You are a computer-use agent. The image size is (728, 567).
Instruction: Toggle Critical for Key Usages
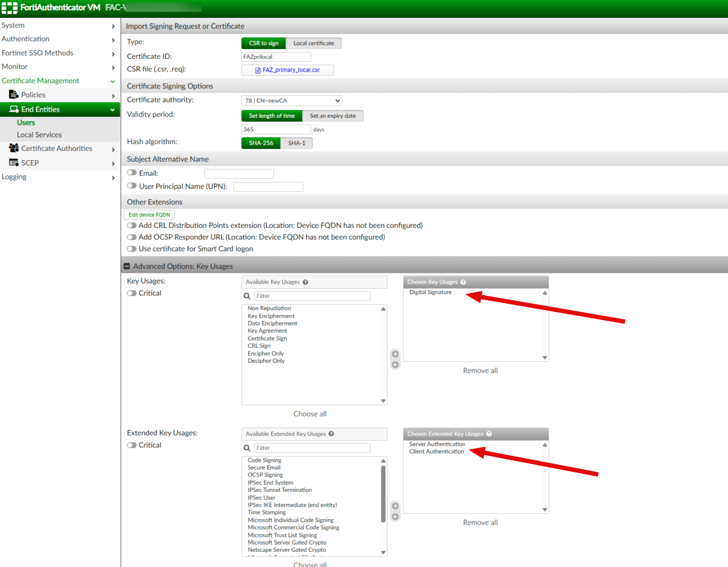click(131, 293)
